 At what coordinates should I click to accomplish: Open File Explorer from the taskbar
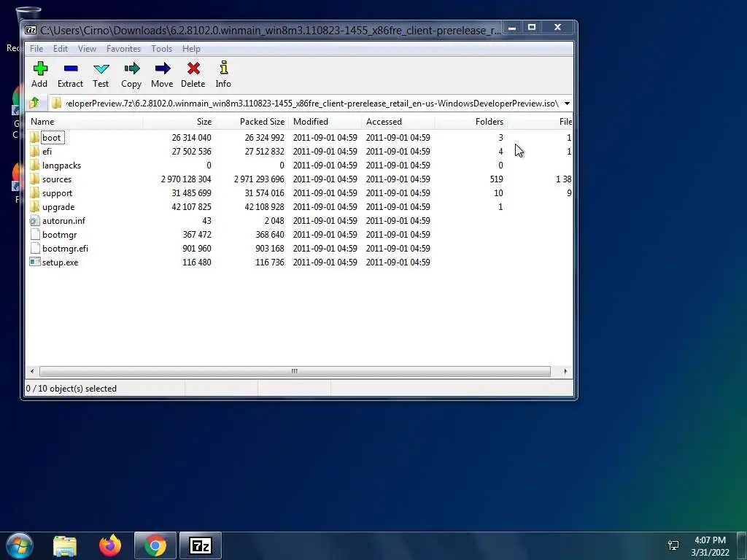pyautogui.click(x=65, y=545)
